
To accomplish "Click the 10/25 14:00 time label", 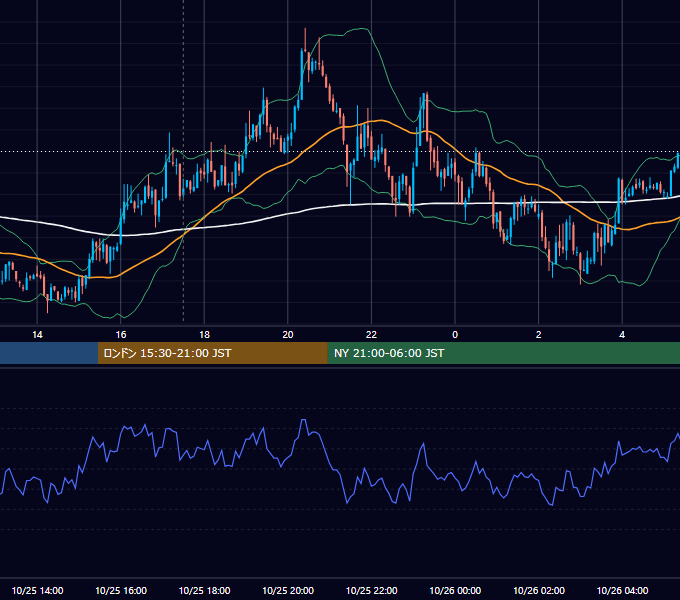I will (x=37, y=590).
